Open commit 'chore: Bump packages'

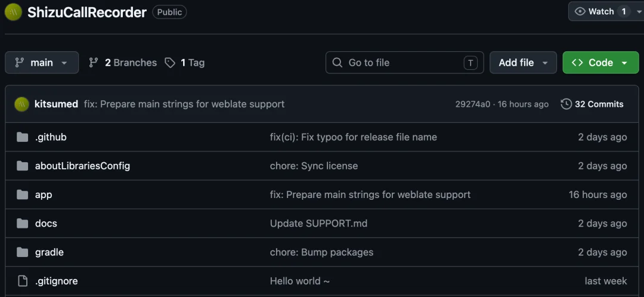pos(321,252)
